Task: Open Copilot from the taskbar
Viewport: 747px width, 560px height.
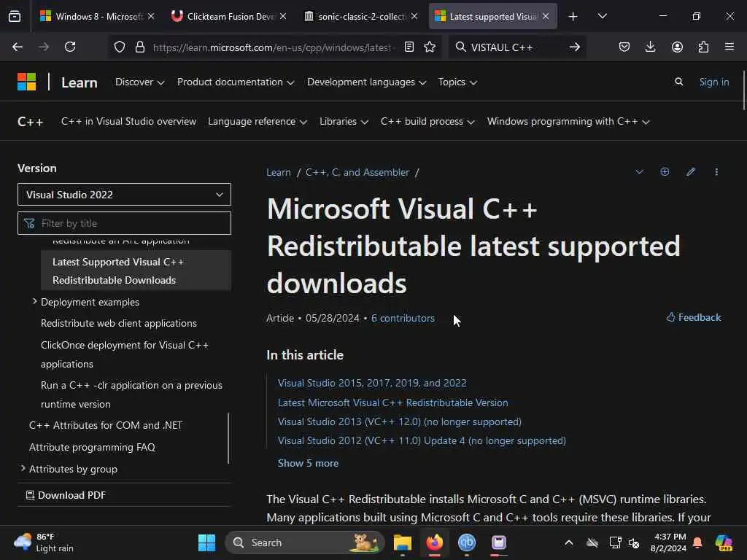Action: click(x=724, y=542)
